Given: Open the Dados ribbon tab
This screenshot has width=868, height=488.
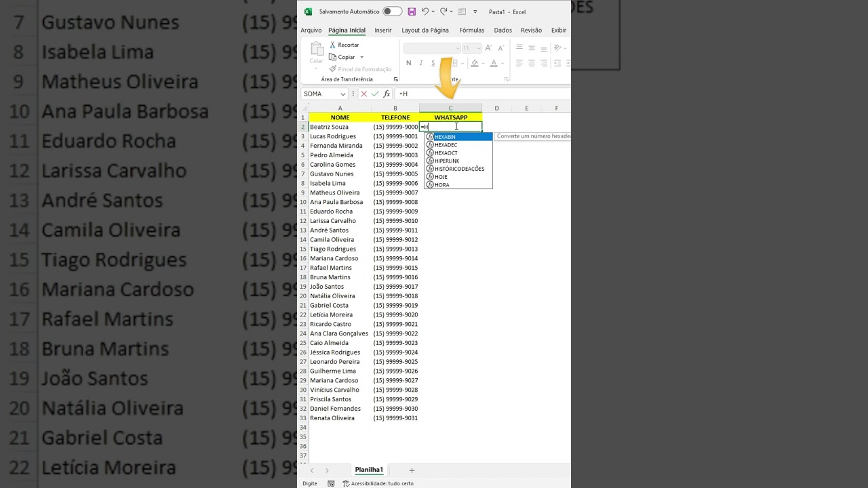Looking at the screenshot, I should tap(503, 30).
